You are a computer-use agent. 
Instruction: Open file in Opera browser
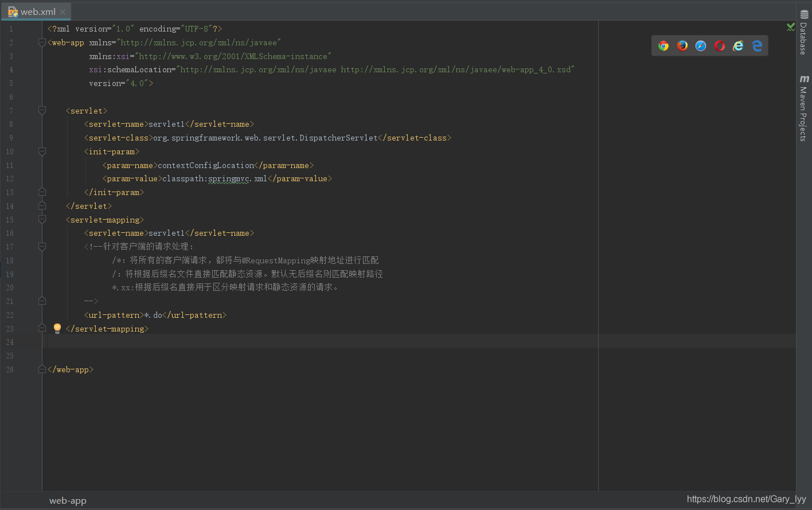[720, 46]
